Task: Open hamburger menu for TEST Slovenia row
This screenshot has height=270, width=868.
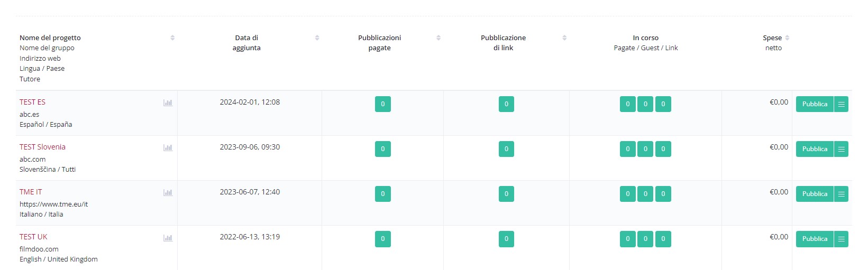Action: 841,149
